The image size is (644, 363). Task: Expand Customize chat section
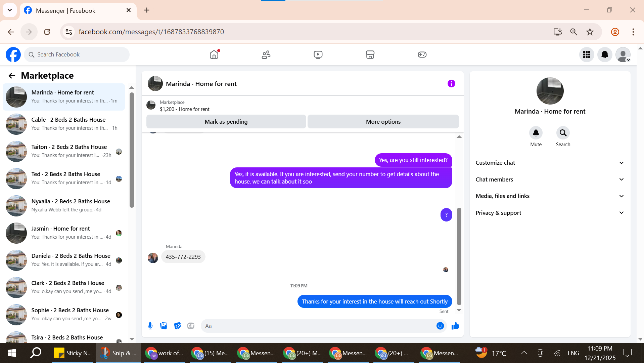(x=550, y=163)
